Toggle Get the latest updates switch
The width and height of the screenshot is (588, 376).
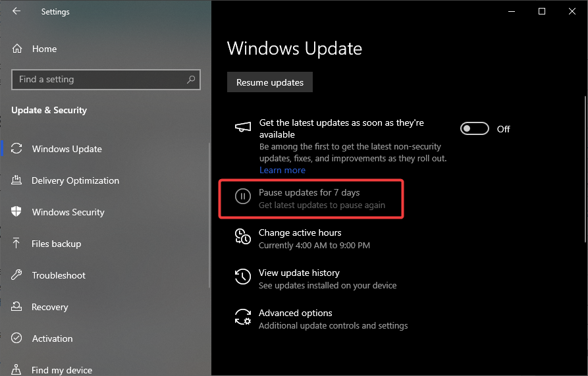click(474, 129)
